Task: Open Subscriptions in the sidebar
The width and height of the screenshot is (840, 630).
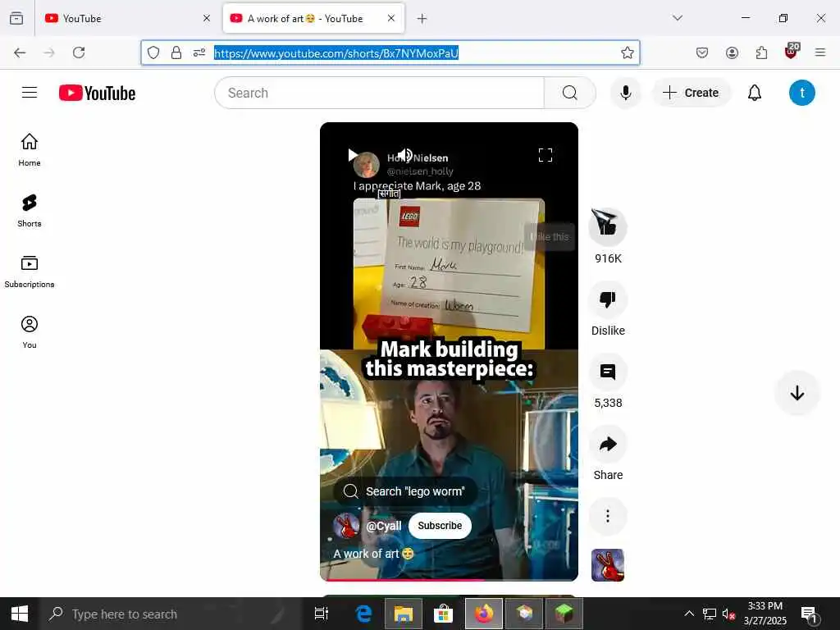Action: [x=30, y=272]
